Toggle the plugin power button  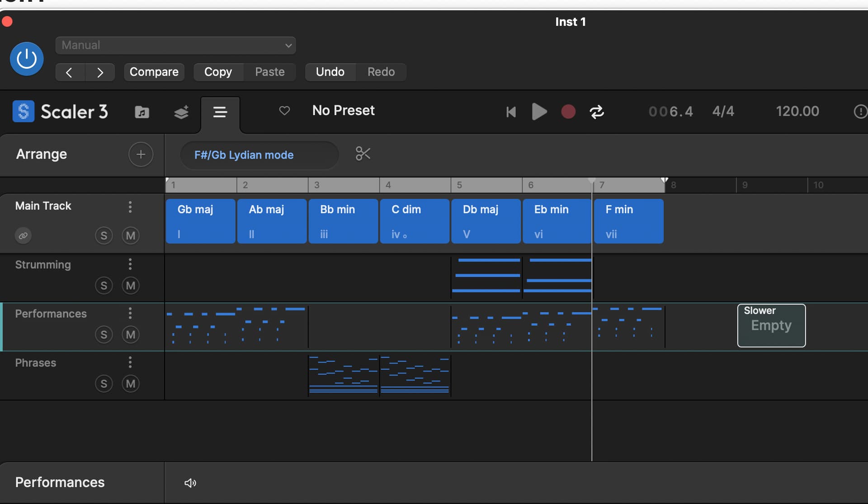[27, 59]
